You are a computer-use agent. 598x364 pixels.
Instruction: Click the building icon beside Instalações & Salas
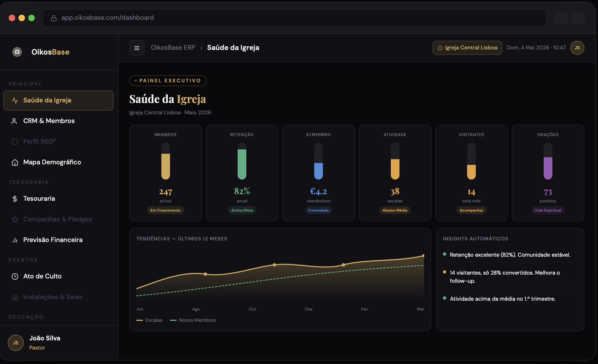15,297
